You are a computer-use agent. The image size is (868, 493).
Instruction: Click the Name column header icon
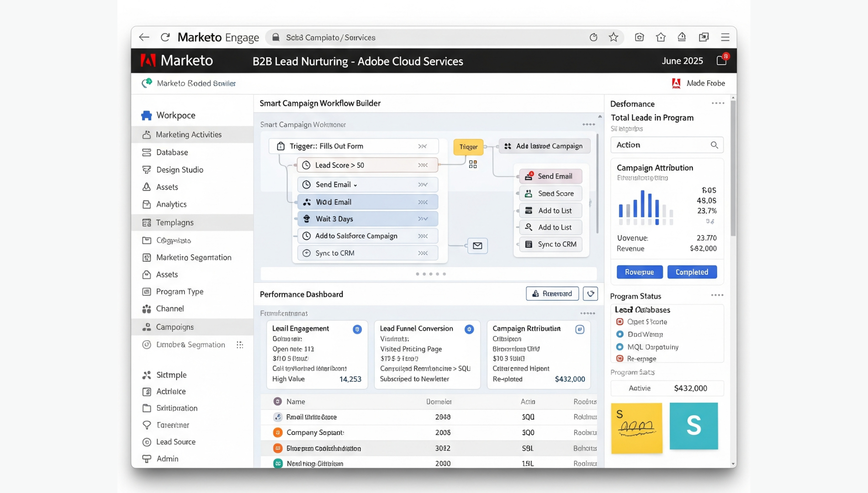click(x=278, y=401)
